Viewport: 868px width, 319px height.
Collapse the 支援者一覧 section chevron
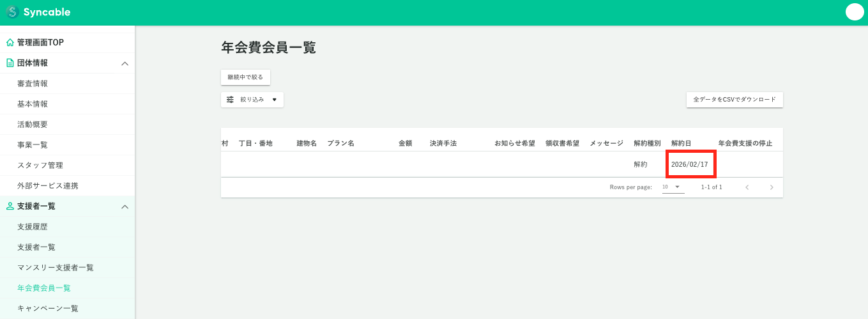click(x=125, y=206)
